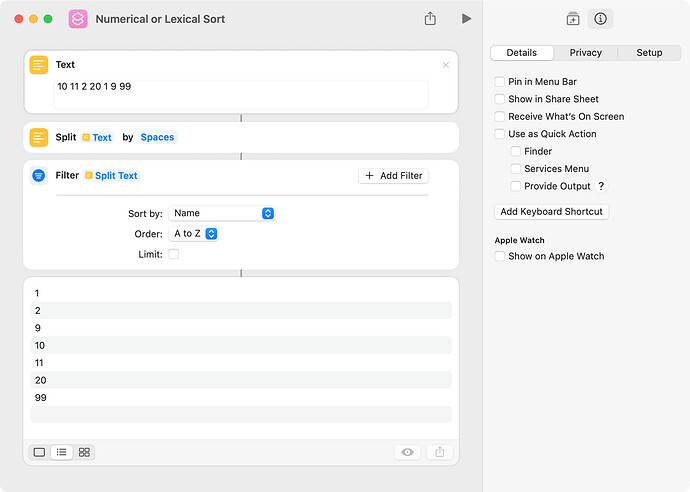
Task: Switch to the Privacy tab
Action: [x=585, y=53]
